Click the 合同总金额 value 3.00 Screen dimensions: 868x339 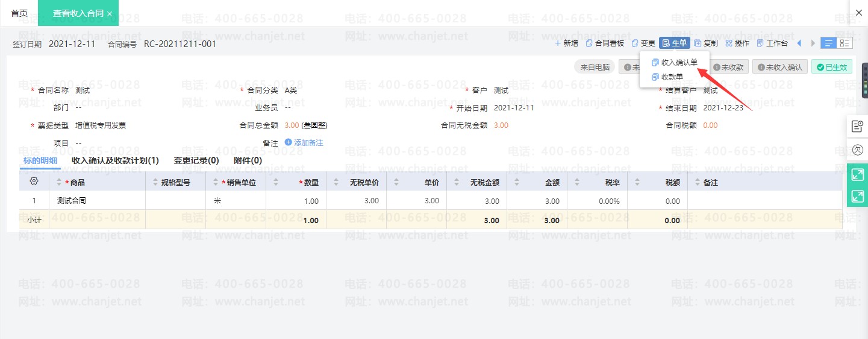[x=292, y=125]
